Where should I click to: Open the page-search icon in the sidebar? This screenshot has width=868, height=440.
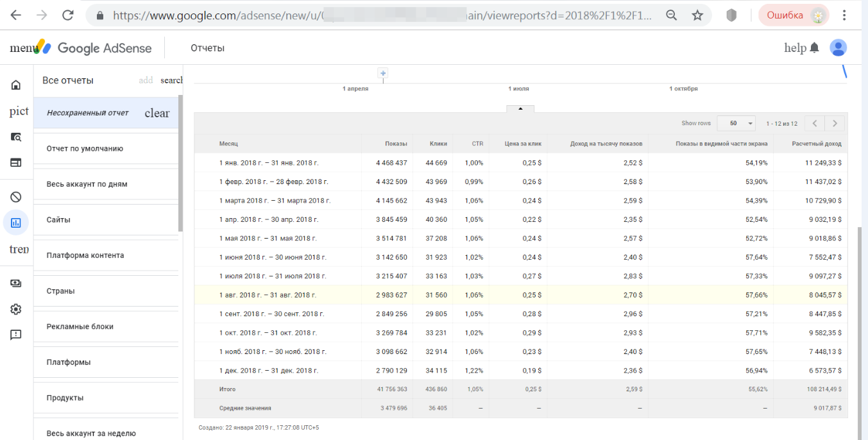pos(16,137)
